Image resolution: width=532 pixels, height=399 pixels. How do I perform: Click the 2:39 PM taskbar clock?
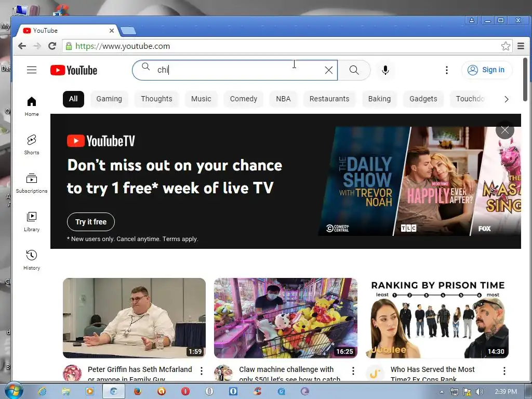click(506, 392)
